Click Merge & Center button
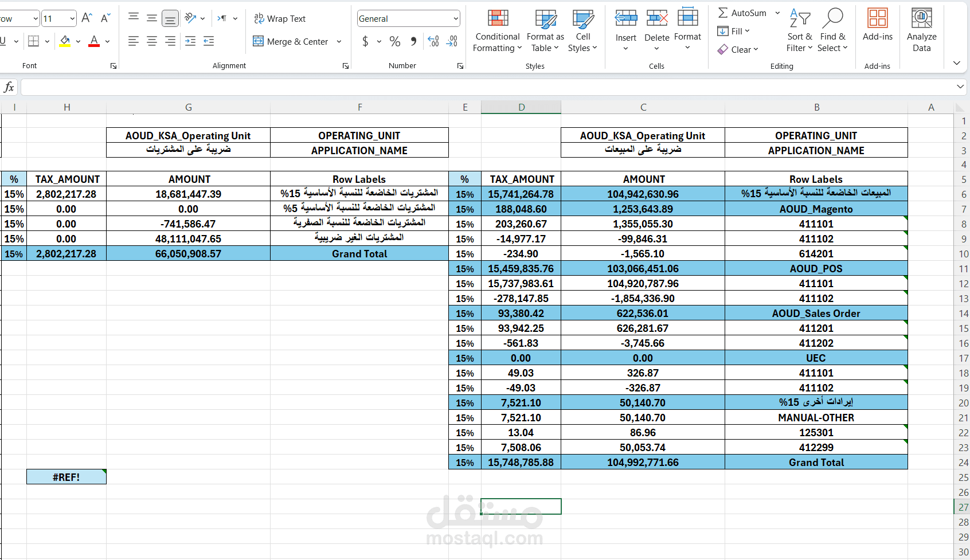Viewport: 970px width, 560px height. (x=291, y=41)
